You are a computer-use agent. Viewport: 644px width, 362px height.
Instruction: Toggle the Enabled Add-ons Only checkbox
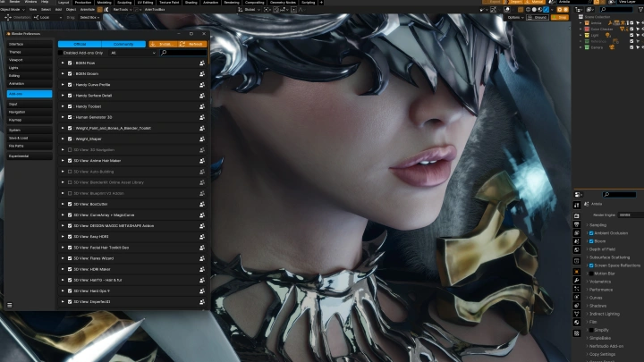coord(61,53)
